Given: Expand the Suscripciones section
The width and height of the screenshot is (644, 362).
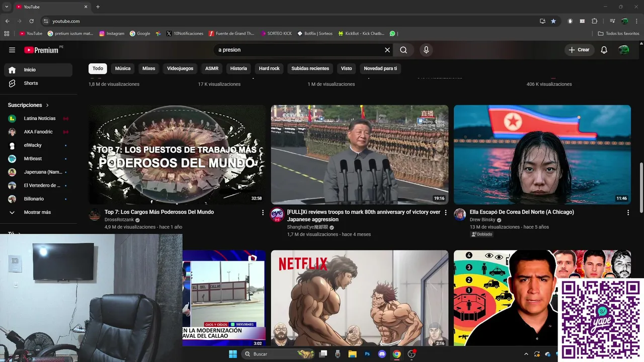Looking at the screenshot, I should 29,105.
